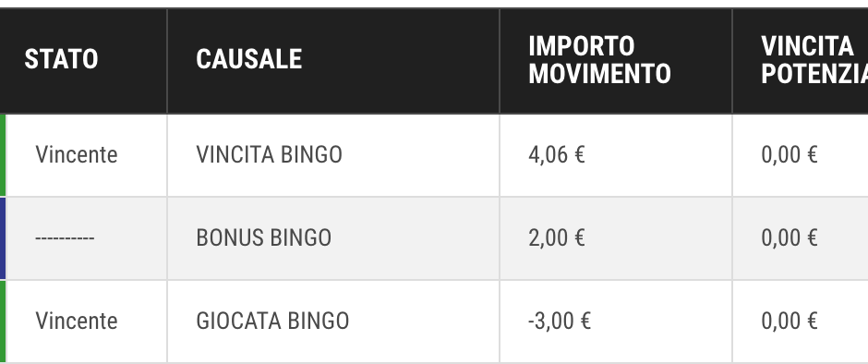Click Vincente status in VINCITA BINGO row
The height and width of the screenshot is (364, 868).
click(77, 154)
